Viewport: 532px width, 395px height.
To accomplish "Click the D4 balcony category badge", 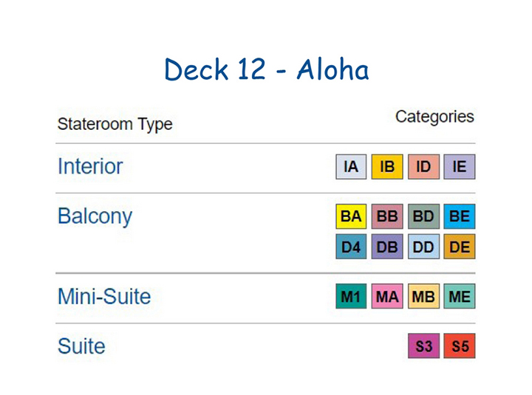I will coord(351,247).
